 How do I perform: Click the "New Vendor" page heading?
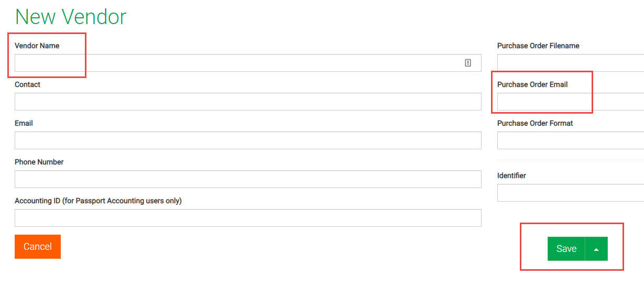tap(71, 17)
